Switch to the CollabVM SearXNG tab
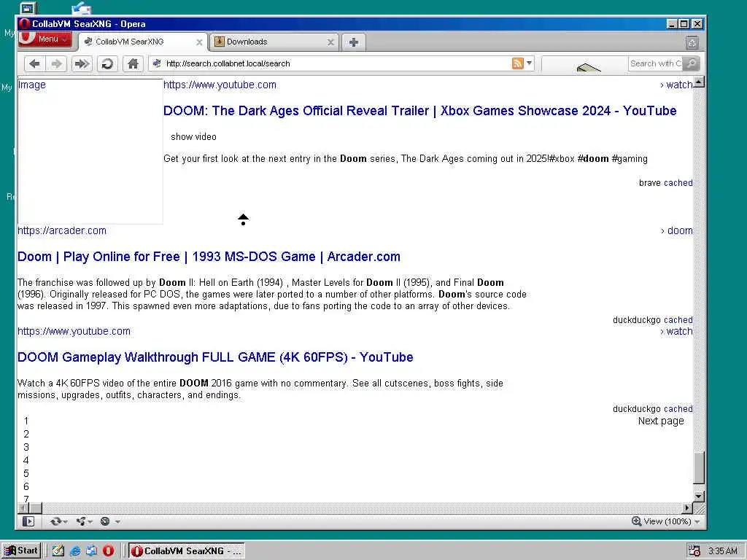Viewport: 747px width, 560px height. [142, 42]
